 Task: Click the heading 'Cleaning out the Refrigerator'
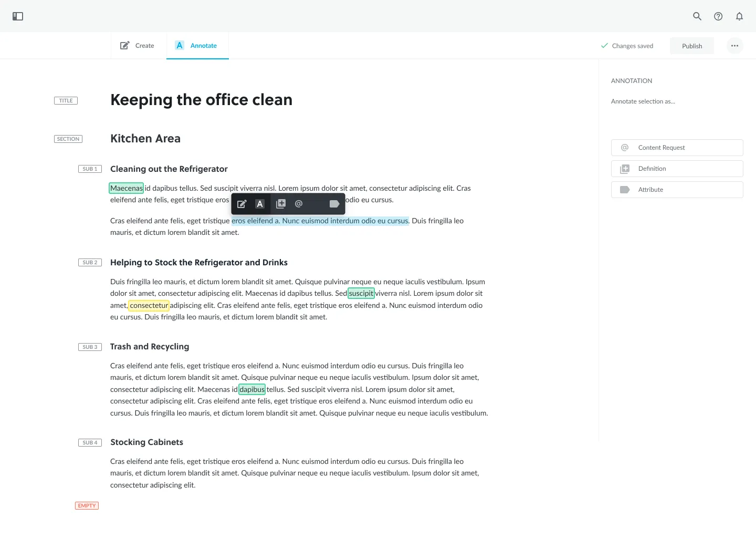[169, 169]
